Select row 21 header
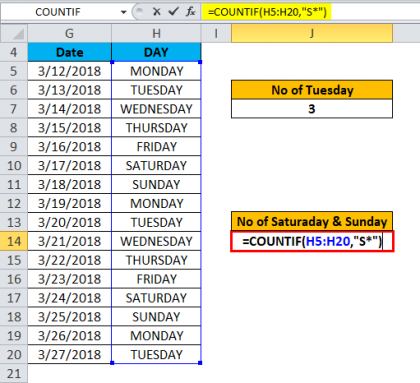420x383 pixels. point(14,373)
